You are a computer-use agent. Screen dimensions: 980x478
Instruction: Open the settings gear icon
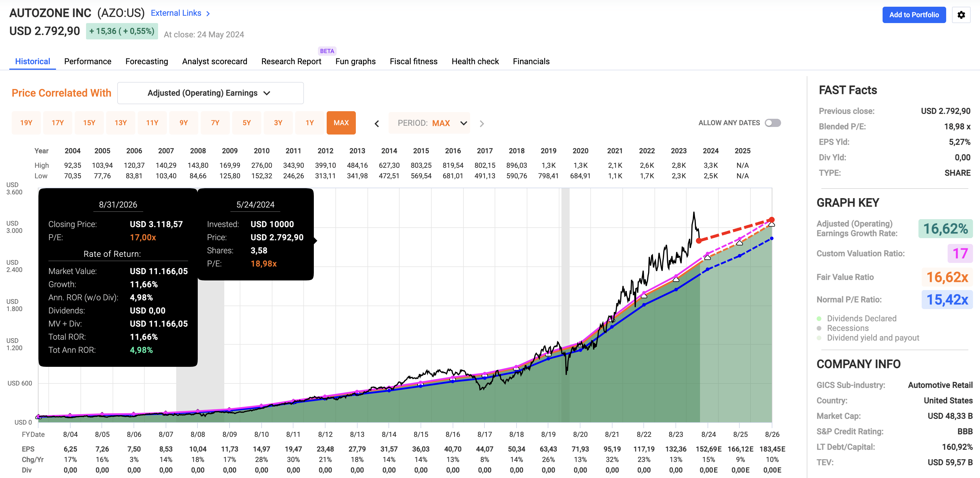click(x=961, y=15)
